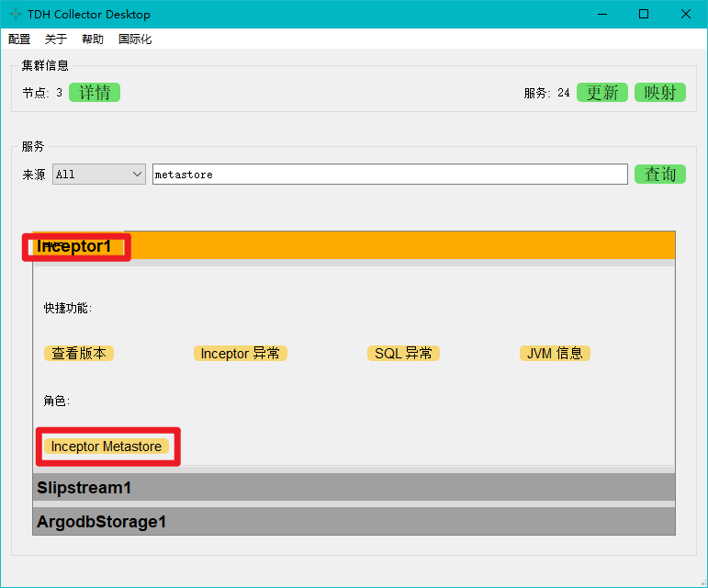The width and height of the screenshot is (708, 588).
Task: Click the 详情 node details button
Action: (95, 93)
